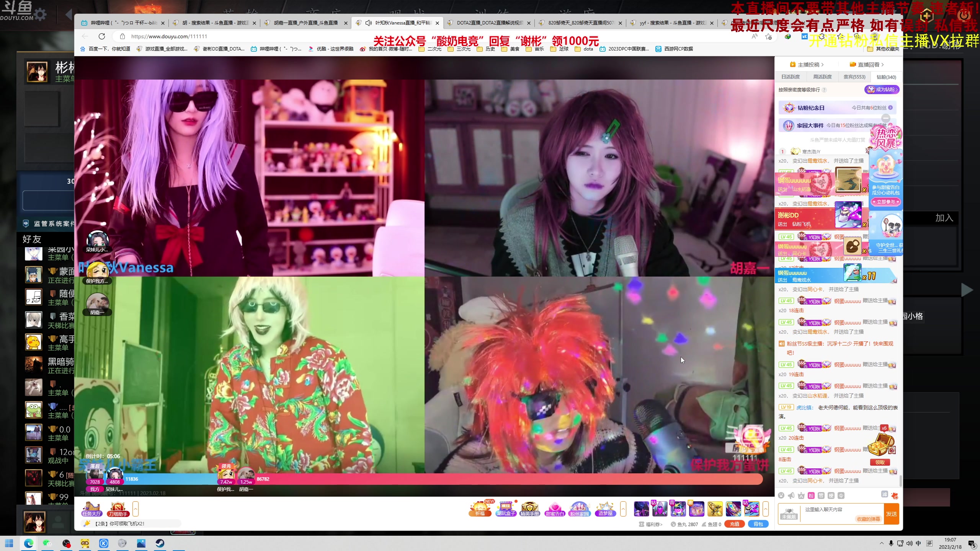
Task: Switch to the 日活跃度 tab
Action: tap(791, 77)
